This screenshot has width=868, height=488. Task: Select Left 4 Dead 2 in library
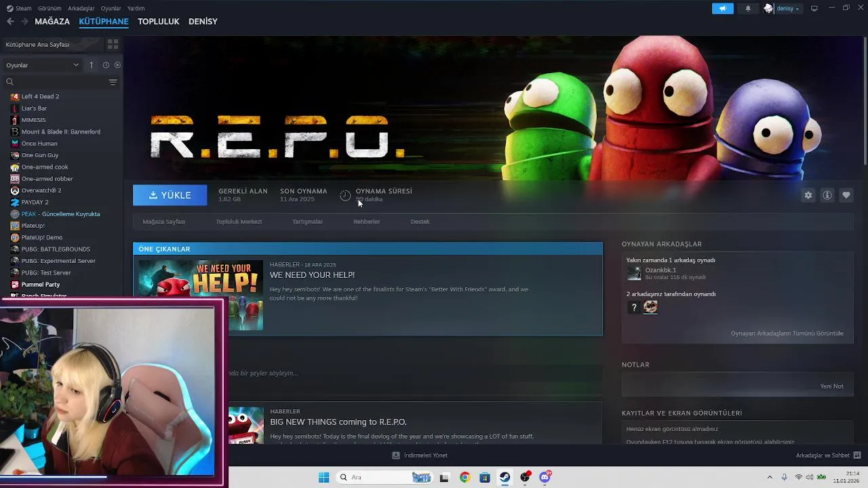coord(40,96)
